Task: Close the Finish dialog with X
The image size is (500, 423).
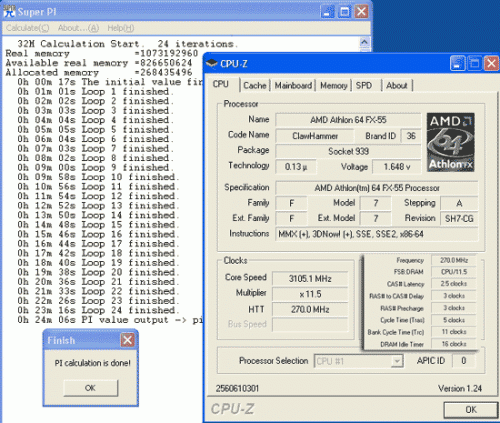Action: [127, 340]
